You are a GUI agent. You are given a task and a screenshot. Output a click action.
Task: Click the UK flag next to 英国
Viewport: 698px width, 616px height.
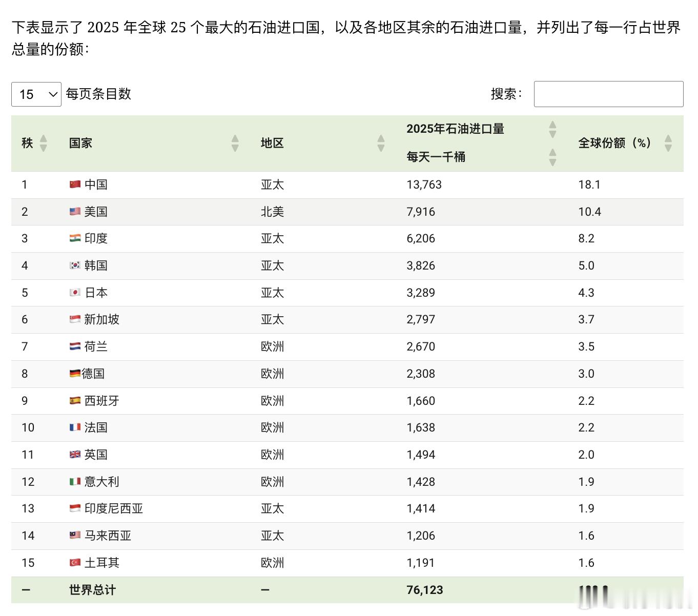click(75, 454)
